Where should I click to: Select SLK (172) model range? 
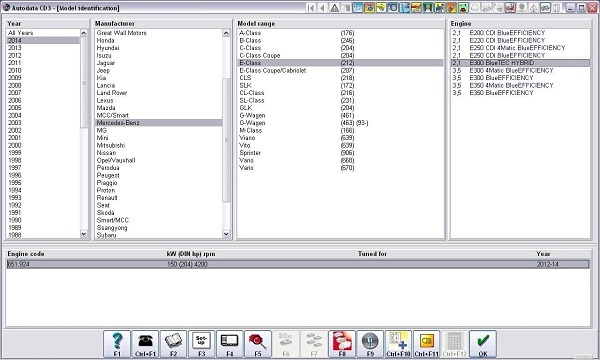(x=341, y=85)
